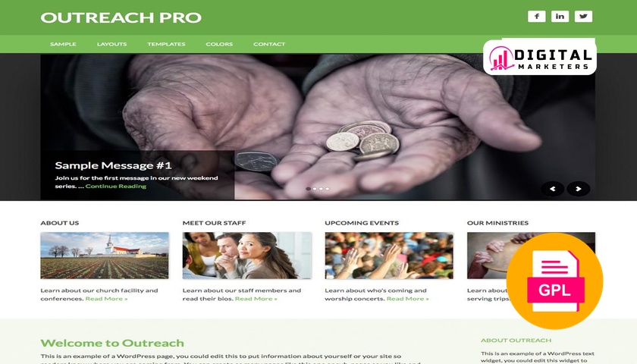Click the Digital Marketers logo badge
Viewport: 637px width, 364px height.
tap(539, 57)
